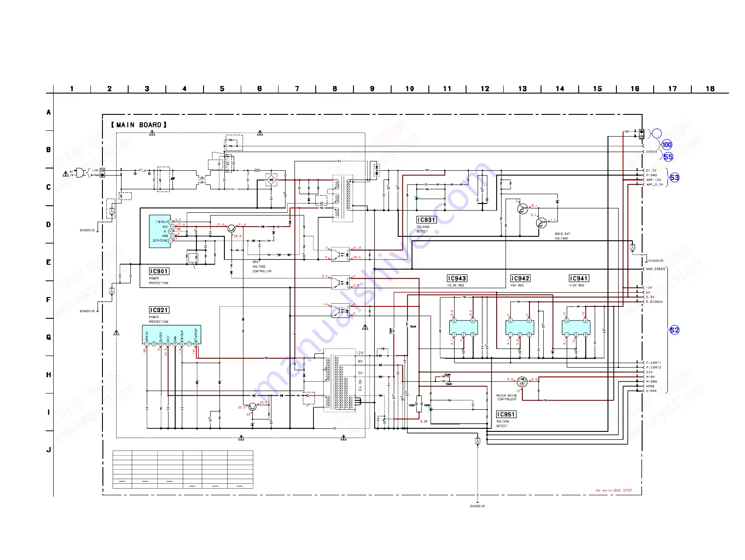Click the GND_EB903 connector label
745x560 pixels.
point(655,269)
